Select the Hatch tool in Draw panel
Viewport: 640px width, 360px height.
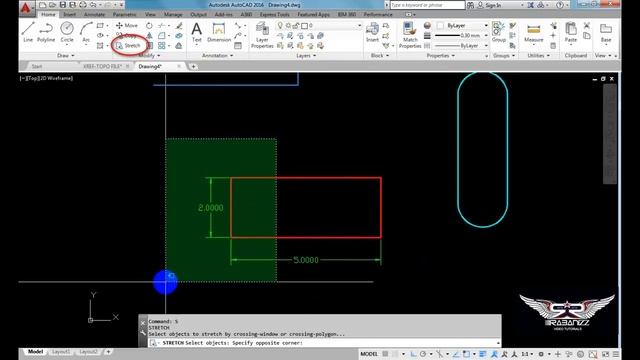[100, 46]
